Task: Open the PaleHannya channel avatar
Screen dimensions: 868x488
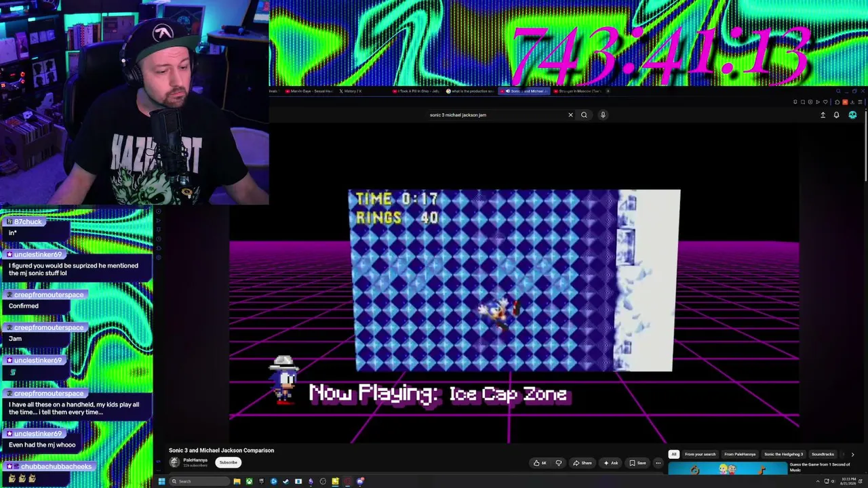Action: (174, 462)
